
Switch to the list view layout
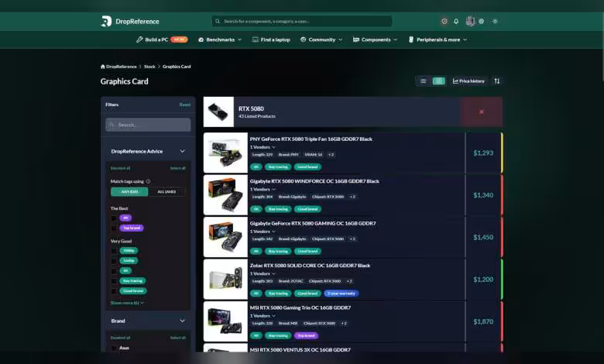424,81
